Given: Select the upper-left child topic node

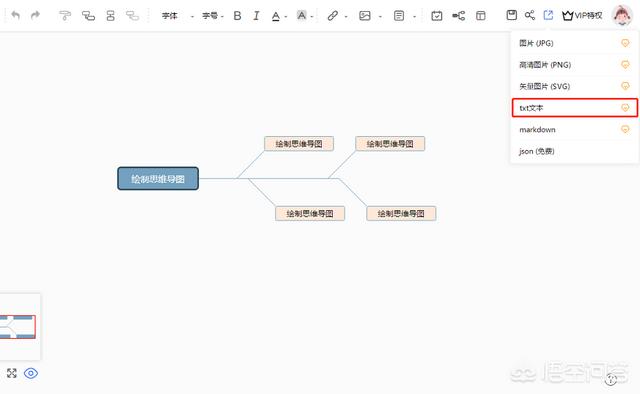Looking at the screenshot, I should tap(299, 144).
